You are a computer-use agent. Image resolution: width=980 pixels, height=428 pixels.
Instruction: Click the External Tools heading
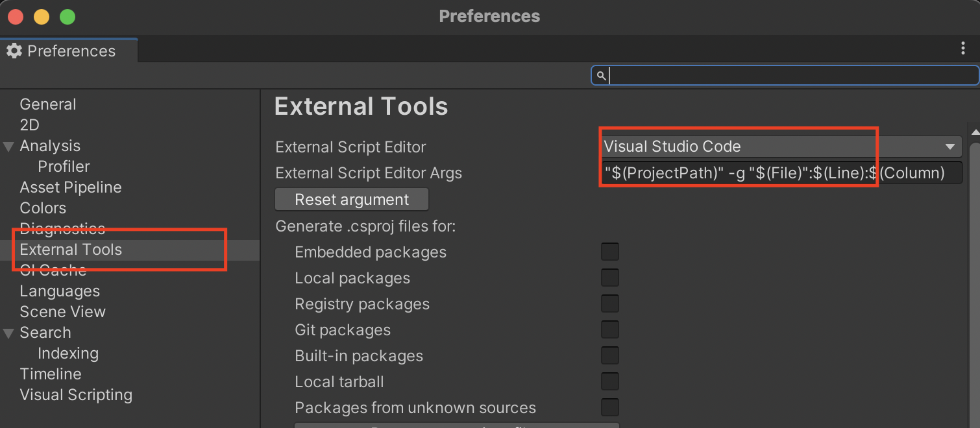coord(361,106)
